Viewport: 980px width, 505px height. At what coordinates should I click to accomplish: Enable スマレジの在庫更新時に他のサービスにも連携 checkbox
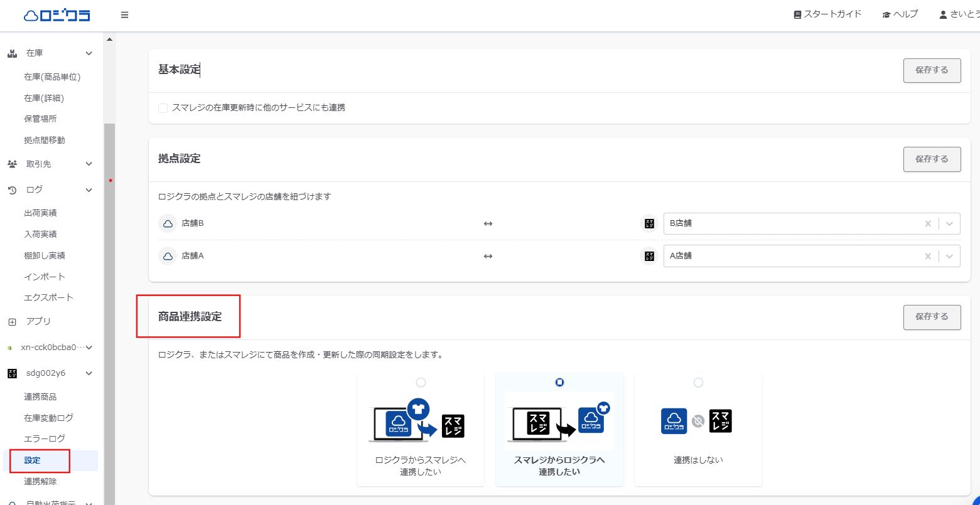coord(163,108)
